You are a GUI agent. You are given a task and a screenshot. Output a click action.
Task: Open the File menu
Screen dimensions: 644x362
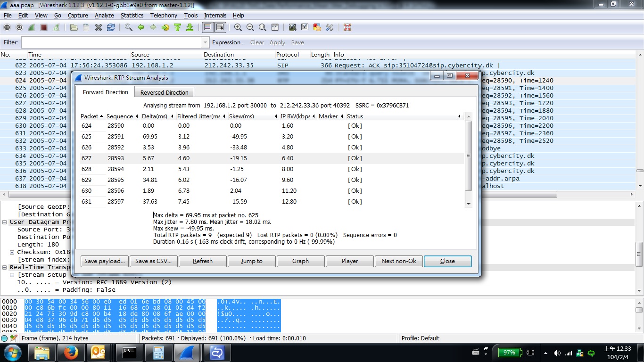coord(8,15)
